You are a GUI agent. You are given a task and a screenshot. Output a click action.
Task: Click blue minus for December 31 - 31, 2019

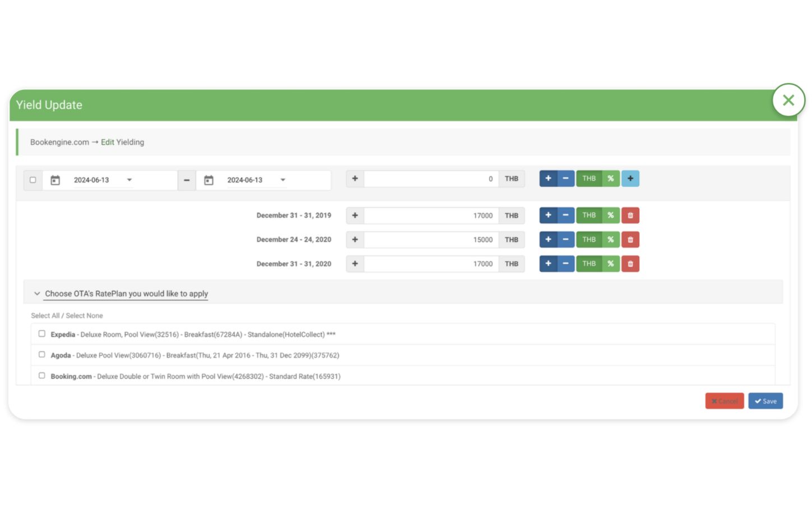[566, 215]
